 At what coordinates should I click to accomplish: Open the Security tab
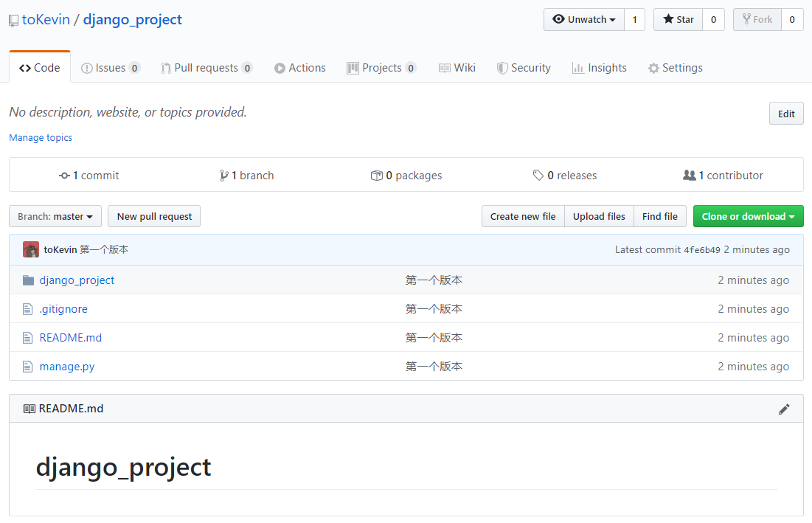524,68
